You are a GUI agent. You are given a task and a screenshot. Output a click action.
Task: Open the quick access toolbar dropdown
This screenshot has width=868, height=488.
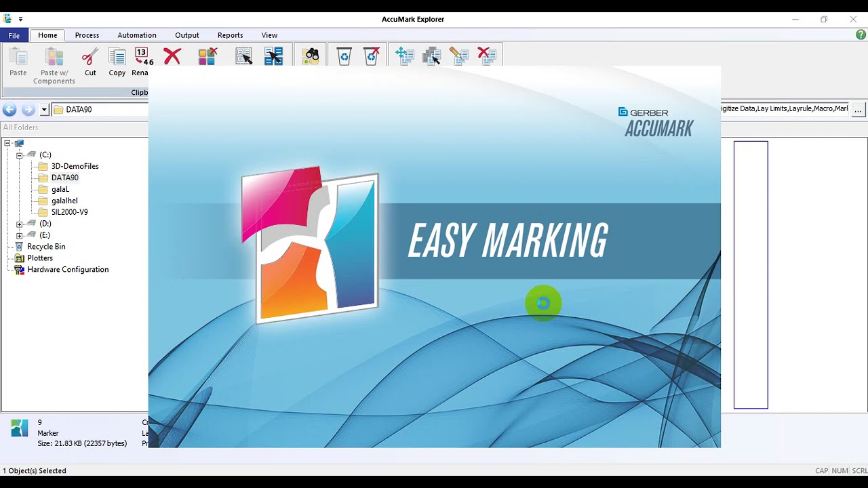pyautogui.click(x=20, y=20)
